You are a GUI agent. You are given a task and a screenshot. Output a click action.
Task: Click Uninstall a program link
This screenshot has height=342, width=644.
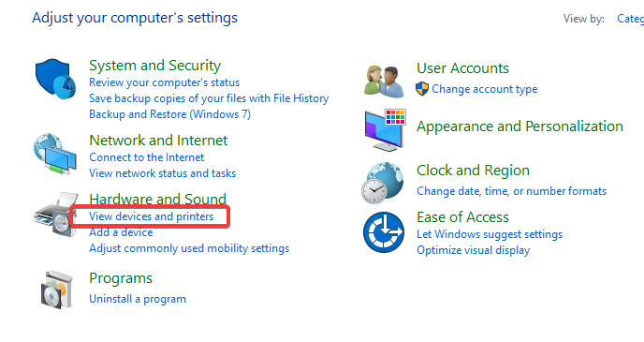click(138, 299)
